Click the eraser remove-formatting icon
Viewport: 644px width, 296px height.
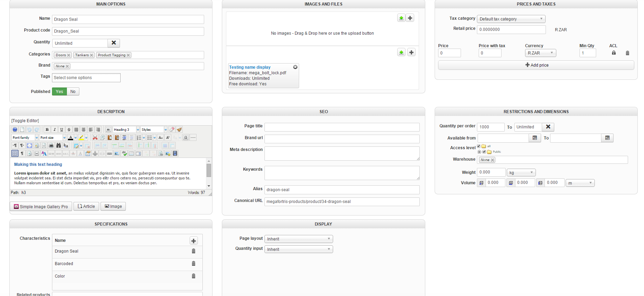172,129
